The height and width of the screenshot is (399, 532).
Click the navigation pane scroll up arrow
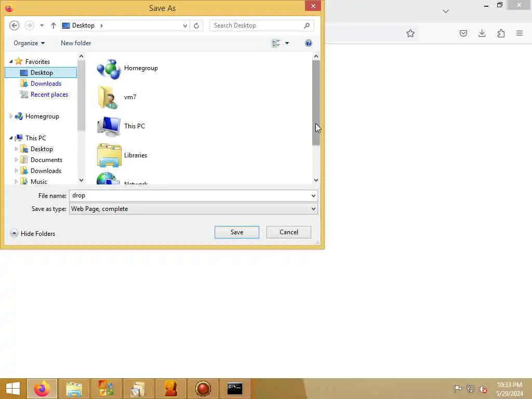[81, 56]
